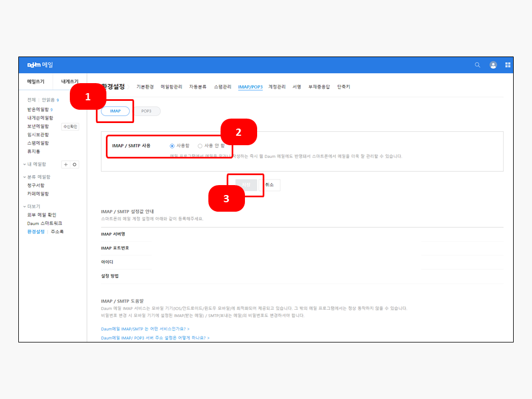This screenshot has height=399, width=532.
Task: Collapse the 내 메일함 section
Action: click(x=25, y=165)
